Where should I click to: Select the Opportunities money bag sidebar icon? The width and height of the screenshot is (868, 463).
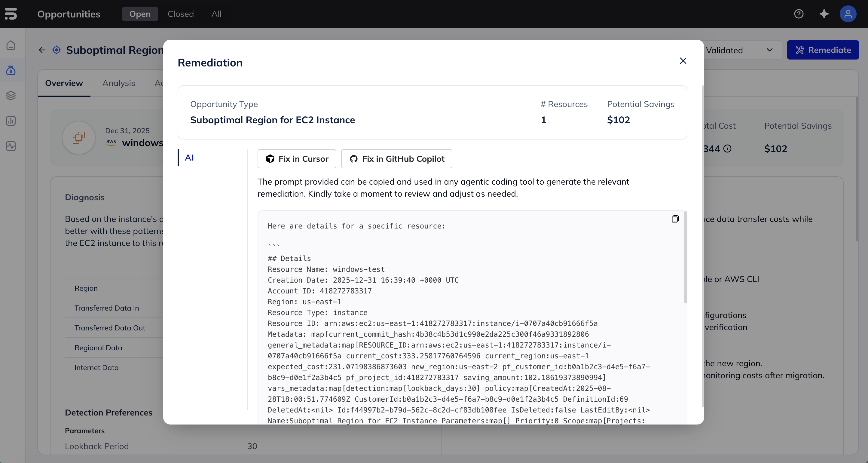tap(11, 71)
